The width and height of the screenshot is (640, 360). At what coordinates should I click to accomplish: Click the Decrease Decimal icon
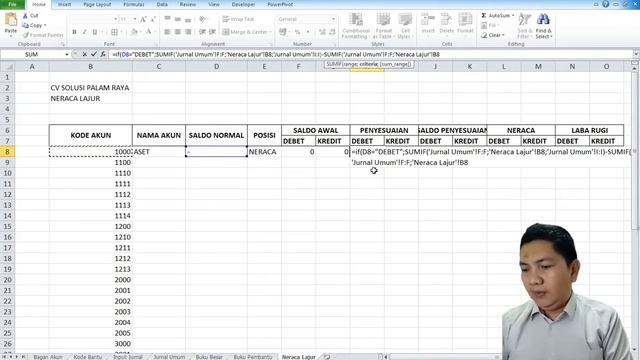pyautogui.click(x=332, y=32)
